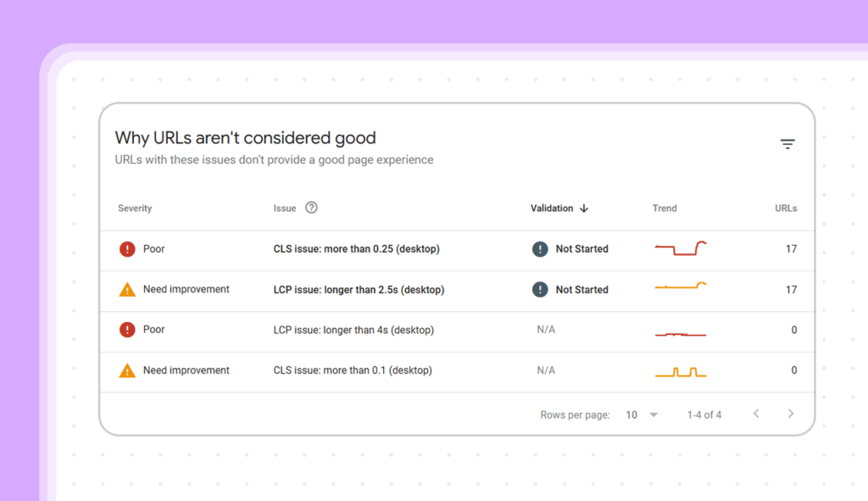Go to next page with right pagination arrow

click(791, 414)
